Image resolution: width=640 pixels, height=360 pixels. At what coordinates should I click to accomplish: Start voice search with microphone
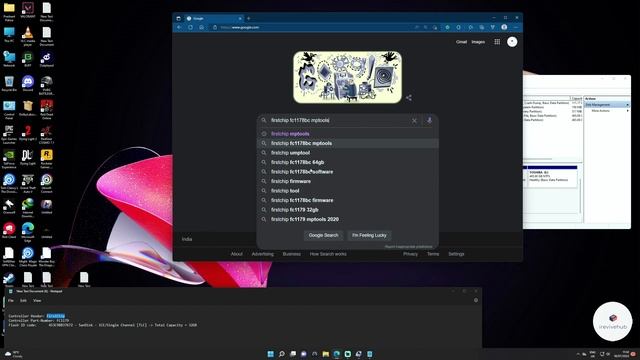coord(429,120)
